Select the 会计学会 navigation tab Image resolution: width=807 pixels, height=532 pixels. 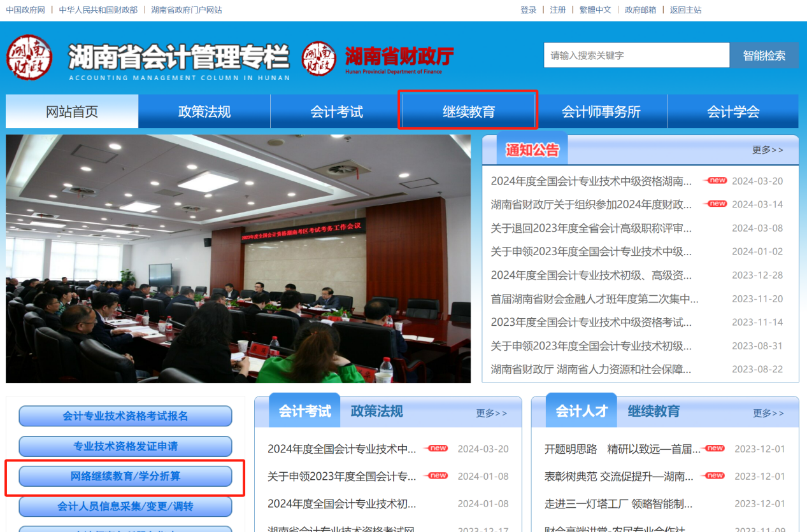pyautogui.click(x=733, y=112)
